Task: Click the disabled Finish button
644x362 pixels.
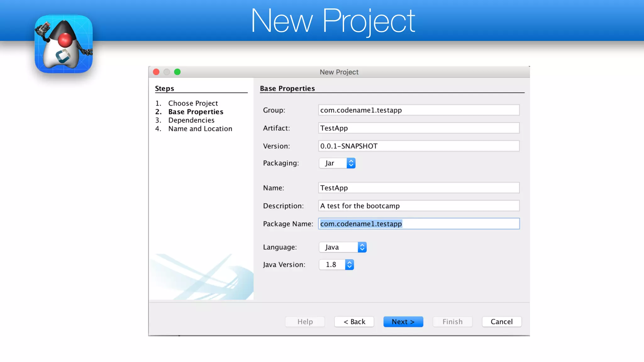Action: [452, 322]
